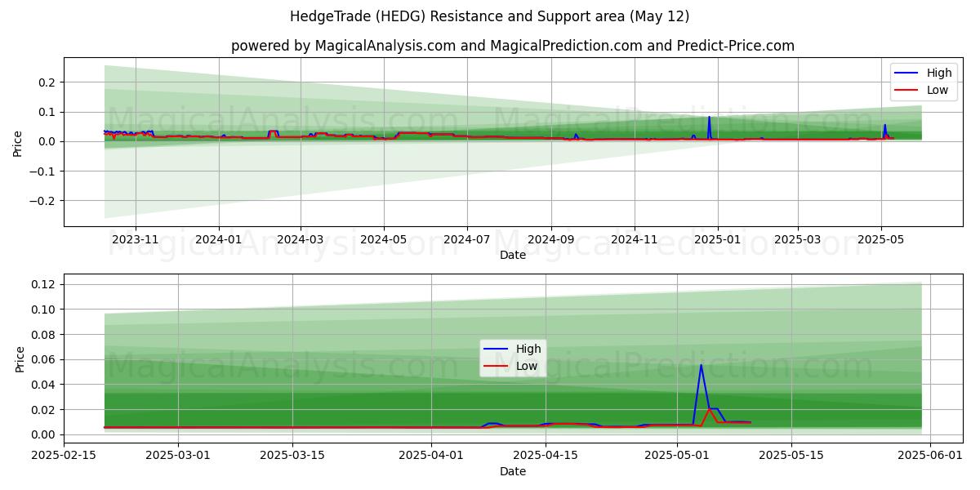Click the 2024-09 date tick label
This screenshot has height=490, width=980.
click(x=551, y=239)
